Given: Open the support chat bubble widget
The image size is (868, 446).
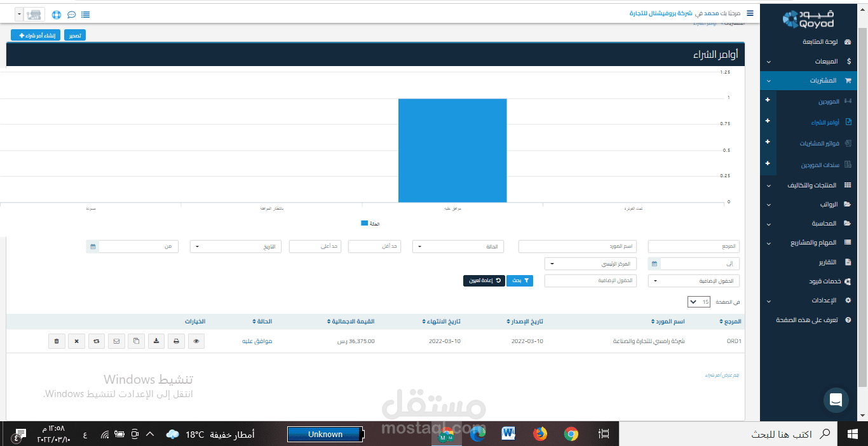Looking at the screenshot, I should [x=836, y=400].
